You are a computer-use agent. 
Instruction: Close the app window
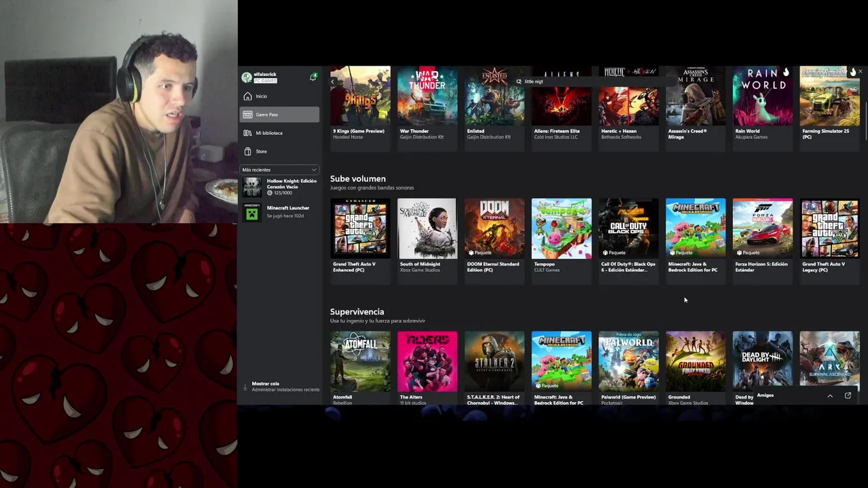click(861, 71)
